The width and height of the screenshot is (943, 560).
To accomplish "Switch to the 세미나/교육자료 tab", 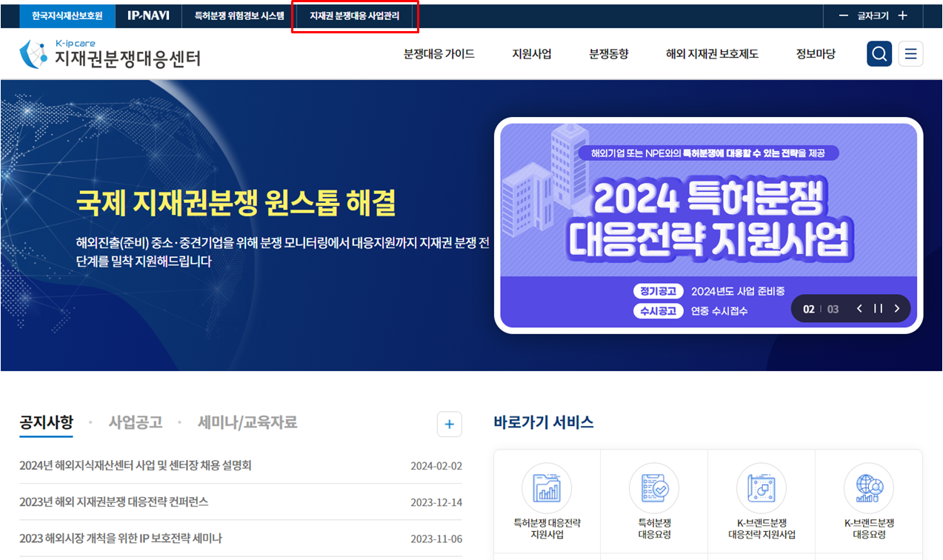I will point(247,422).
